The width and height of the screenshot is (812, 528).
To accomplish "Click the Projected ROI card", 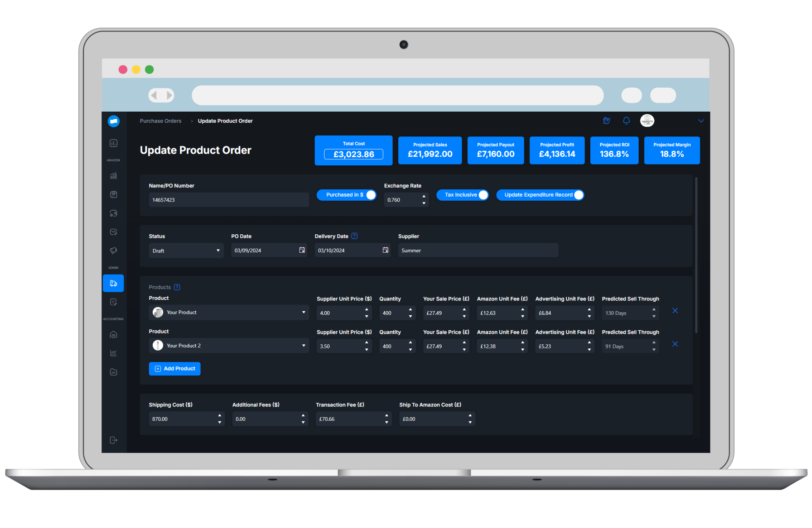I will tap(614, 150).
